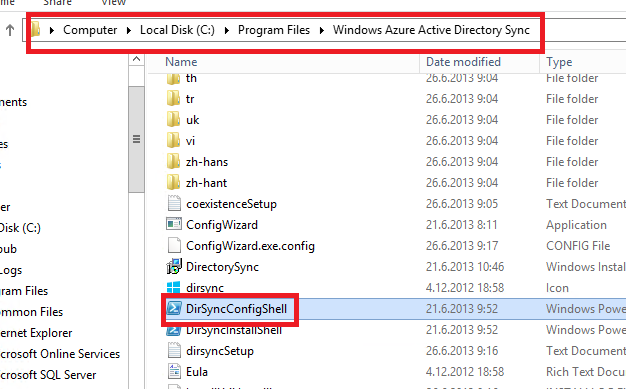Select the vi folder icon
The image size is (626, 389).
click(173, 141)
